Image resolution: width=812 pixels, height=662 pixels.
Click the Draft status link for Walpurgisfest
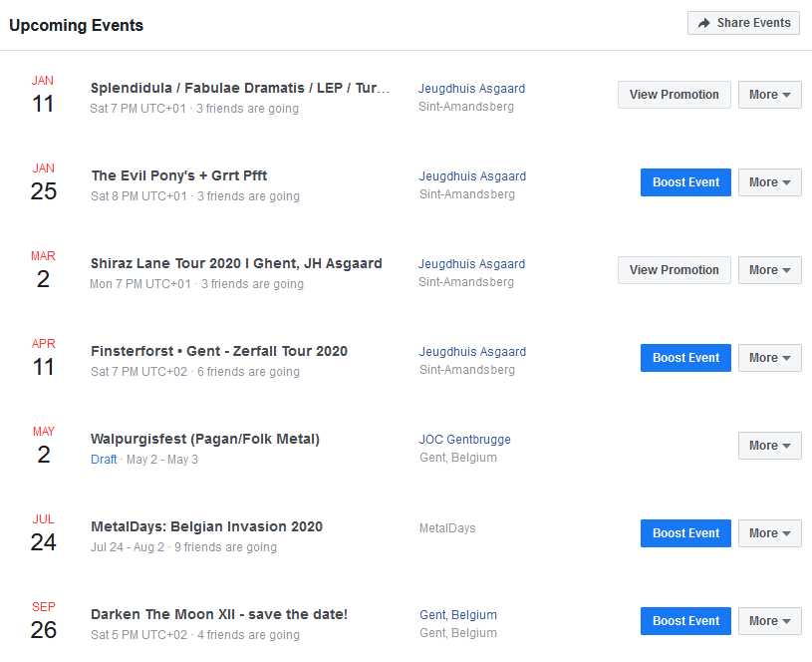point(104,460)
